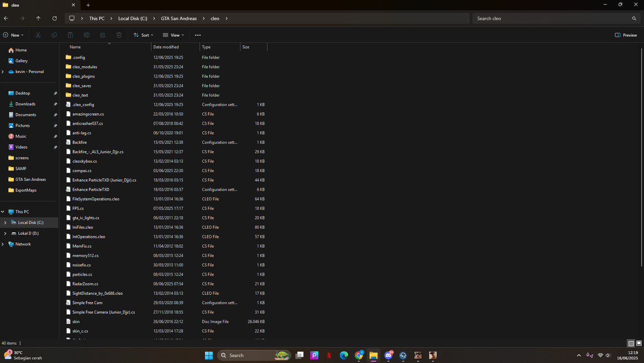Open Discord from the taskbar

point(388,355)
